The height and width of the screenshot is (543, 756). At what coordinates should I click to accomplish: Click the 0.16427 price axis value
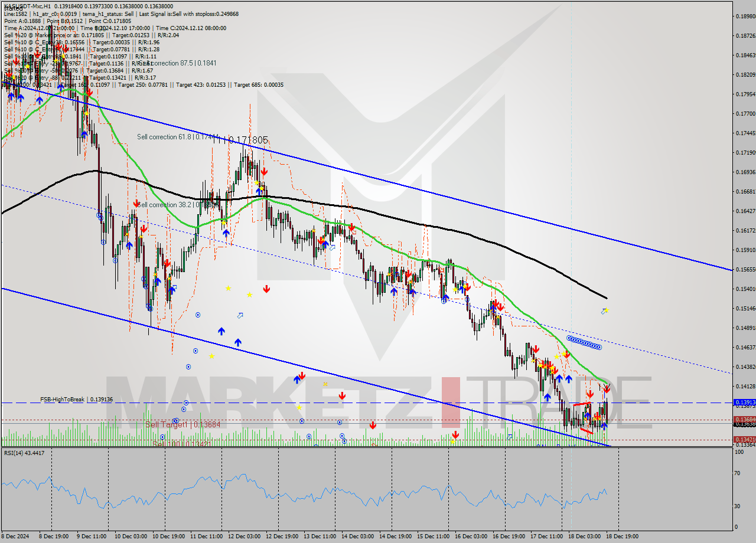click(745, 211)
